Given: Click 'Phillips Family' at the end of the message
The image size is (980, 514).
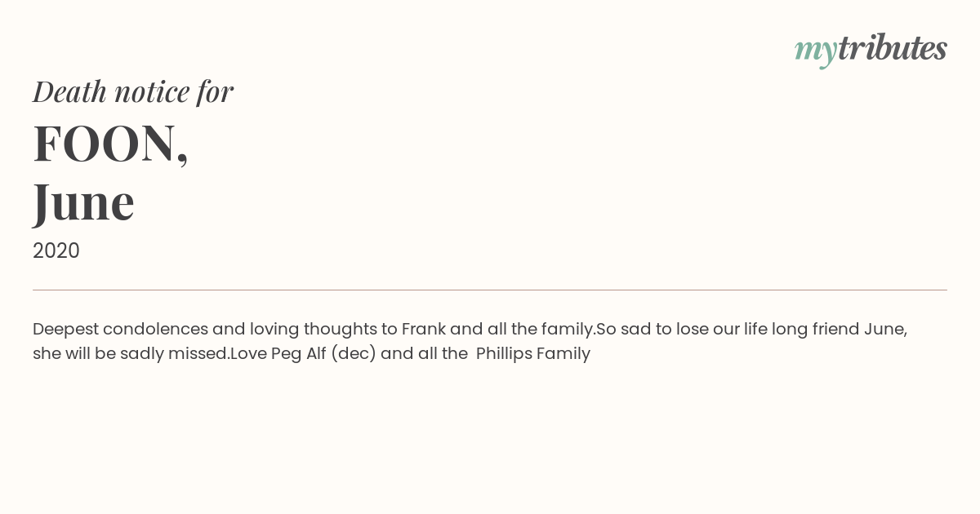Looking at the screenshot, I should [533, 354].
